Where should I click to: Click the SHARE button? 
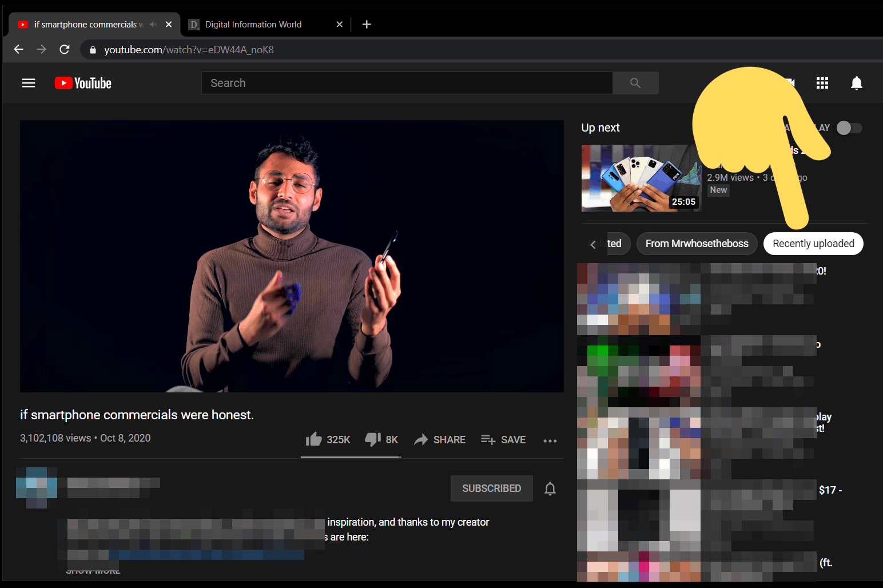point(440,439)
